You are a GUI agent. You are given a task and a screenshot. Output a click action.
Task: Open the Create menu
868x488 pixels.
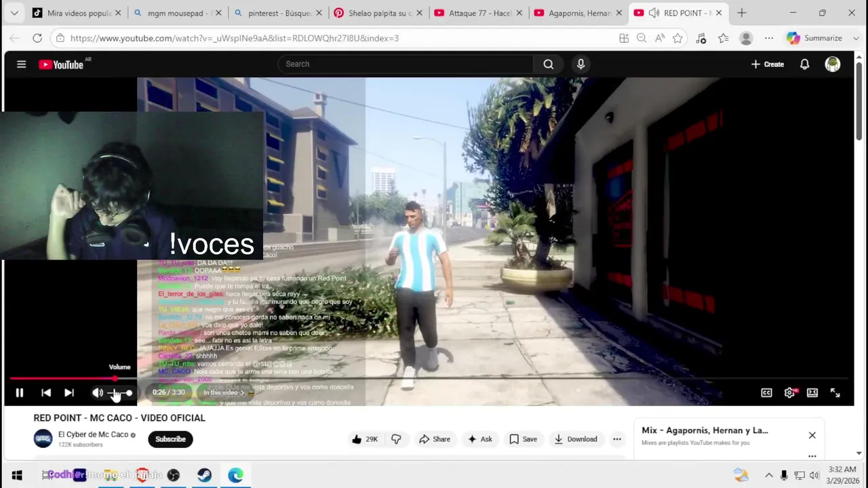pyautogui.click(x=768, y=64)
